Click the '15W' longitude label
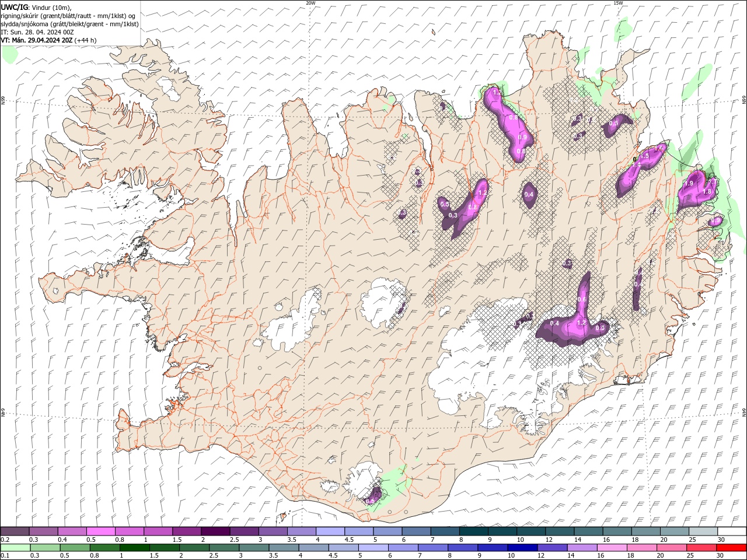This screenshot has height=560, width=747. 619,3
